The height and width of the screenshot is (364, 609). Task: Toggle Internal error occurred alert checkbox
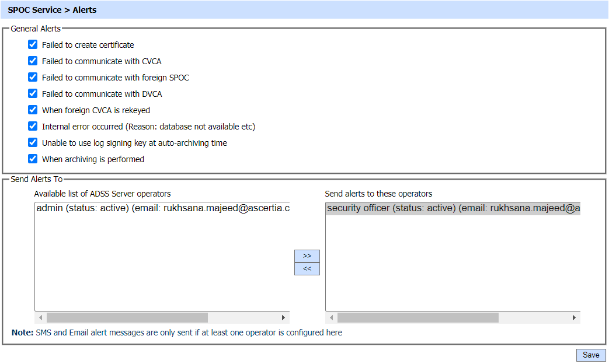[x=33, y=127]
